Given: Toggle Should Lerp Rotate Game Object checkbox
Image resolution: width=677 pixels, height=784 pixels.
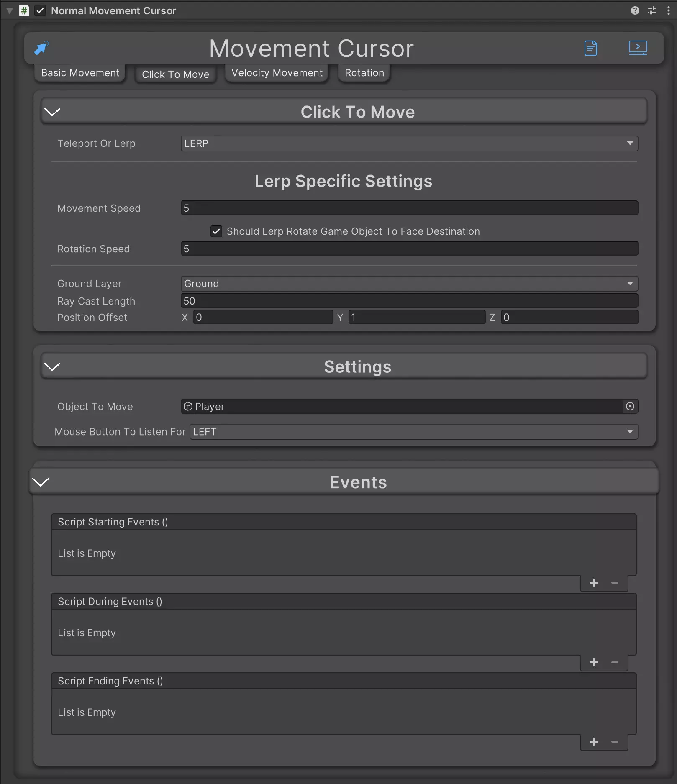Looking at the screenshot, I should pyautogui.click(x=216, y=231).
